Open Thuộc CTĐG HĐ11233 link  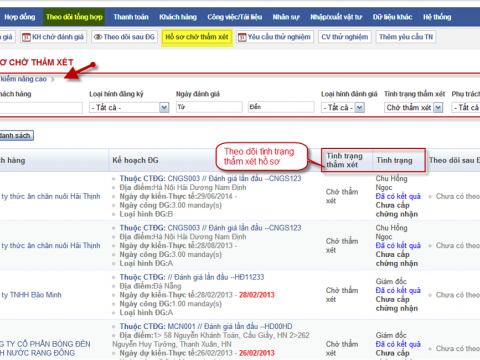(x=192, y=277)
